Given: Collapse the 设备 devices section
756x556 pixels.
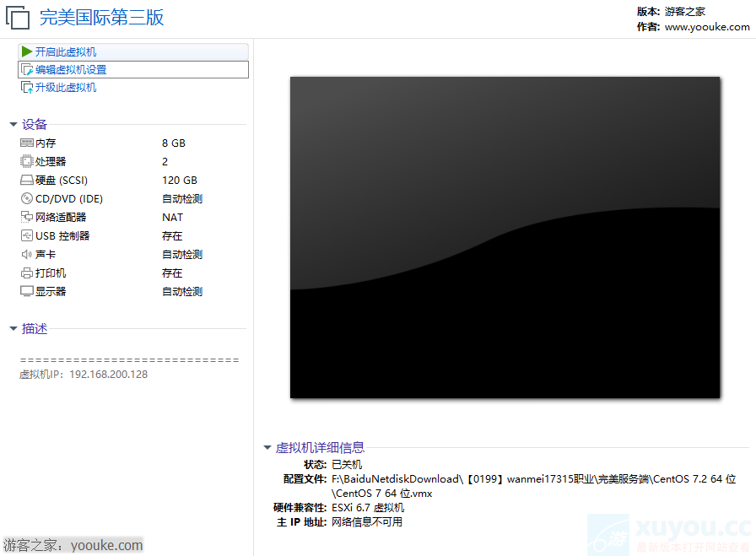Looking at the screenshot, I should tap(13, 125).
